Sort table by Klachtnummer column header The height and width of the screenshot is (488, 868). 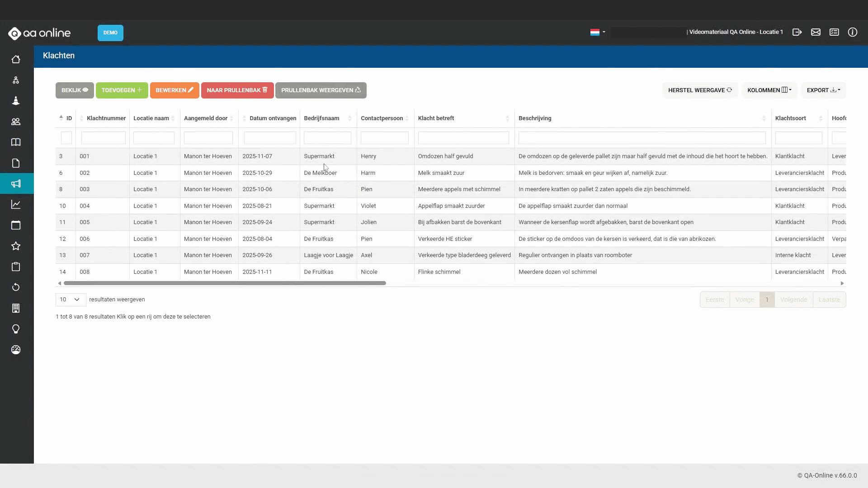(106, 118)
